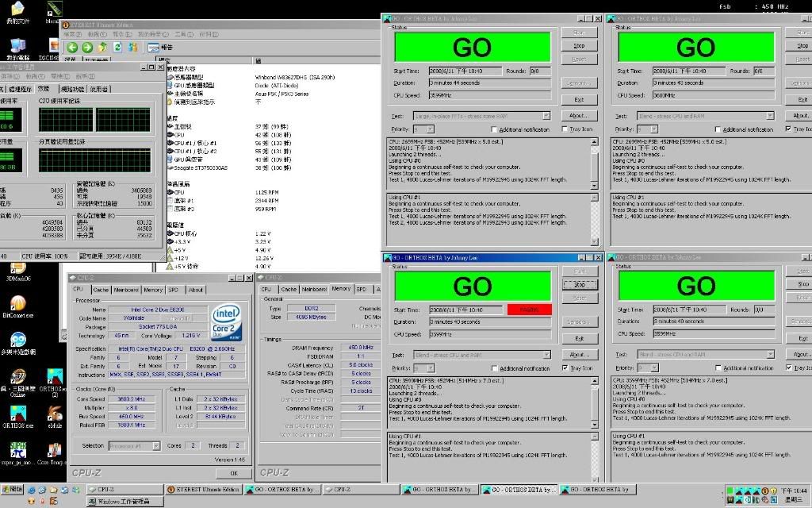812x508 pixels.
Task: Uncheck Tray Icon in the lower-right ORTHOS window
Action: coord(799,368)
